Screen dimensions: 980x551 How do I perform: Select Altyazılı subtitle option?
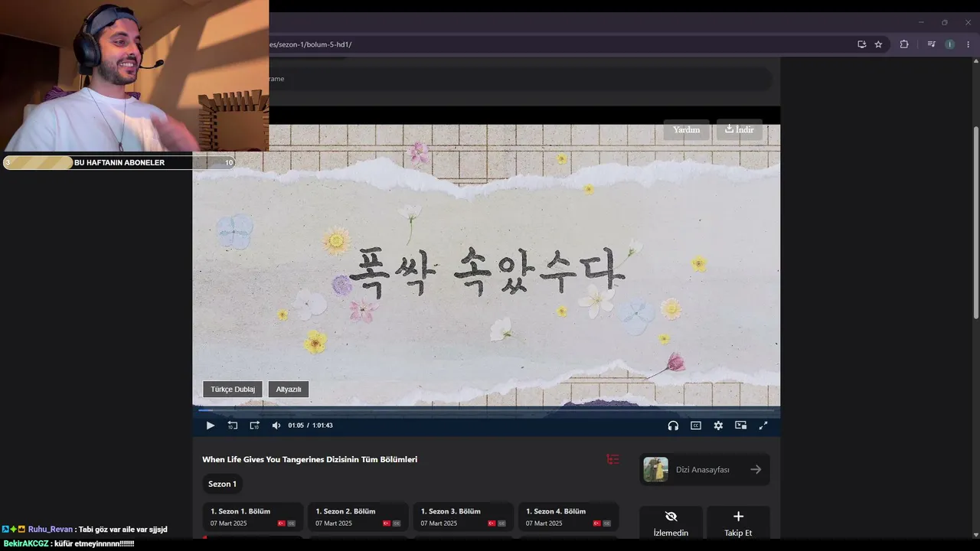coord(289,390)
